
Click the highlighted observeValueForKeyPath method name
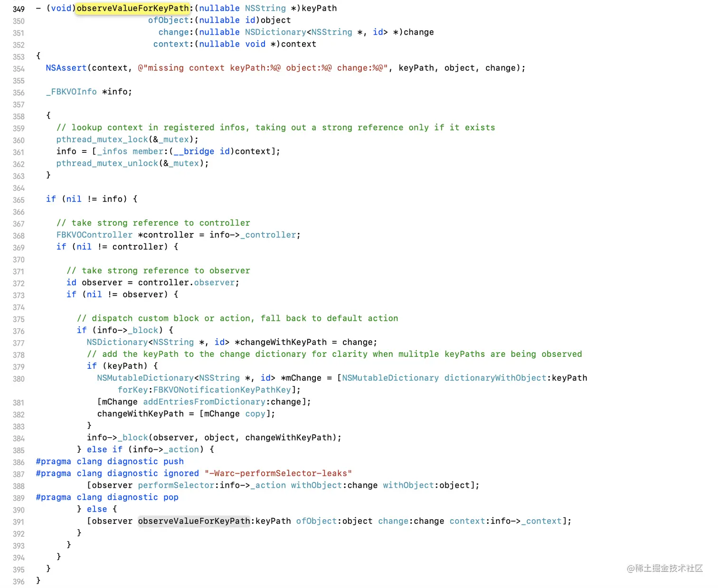point(132,8)
